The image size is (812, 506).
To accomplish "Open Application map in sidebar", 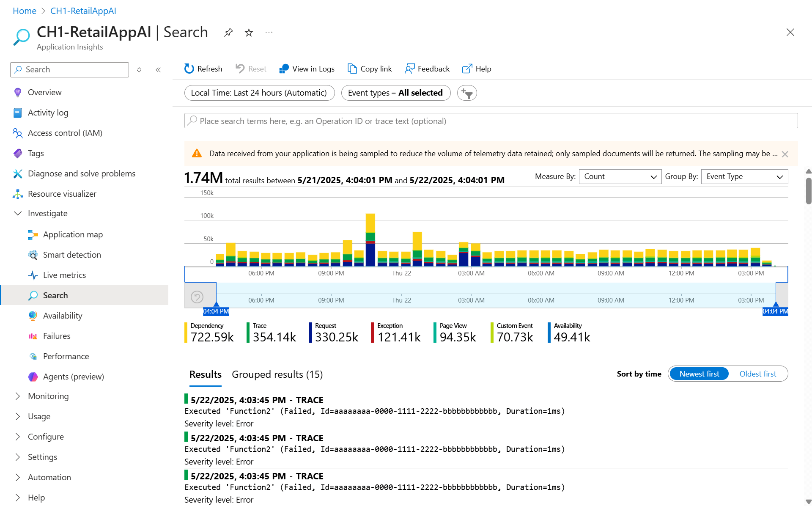I will click(x=73, y=234).
